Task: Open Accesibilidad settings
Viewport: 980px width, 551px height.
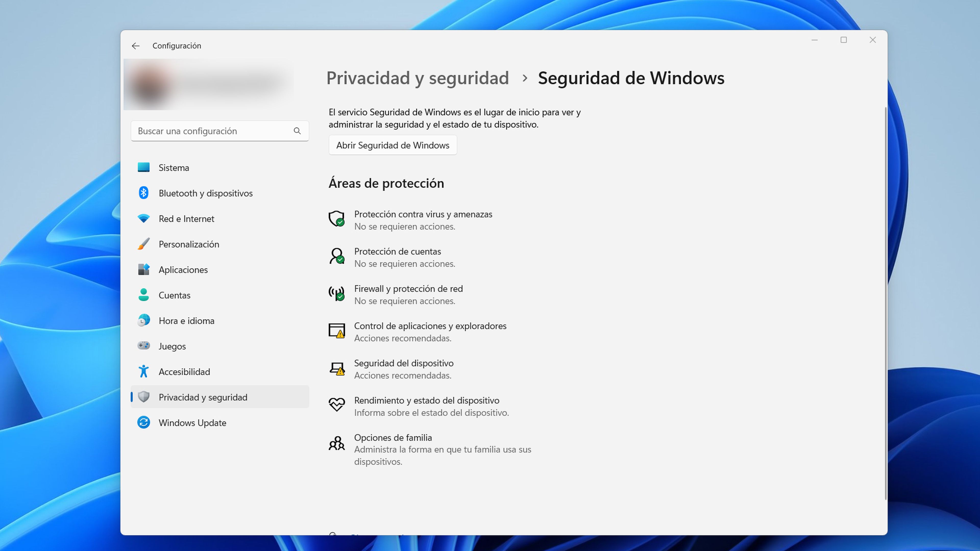Action: [219, 371]
